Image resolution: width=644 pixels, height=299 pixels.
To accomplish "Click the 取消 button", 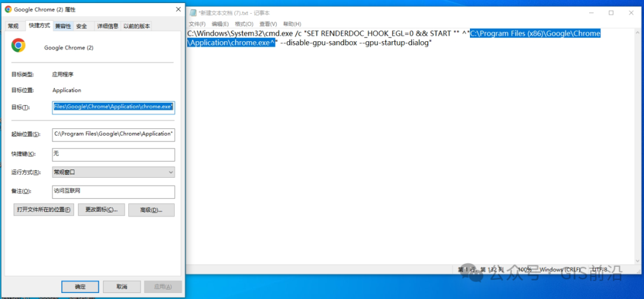I will click(x=122, y=286).
